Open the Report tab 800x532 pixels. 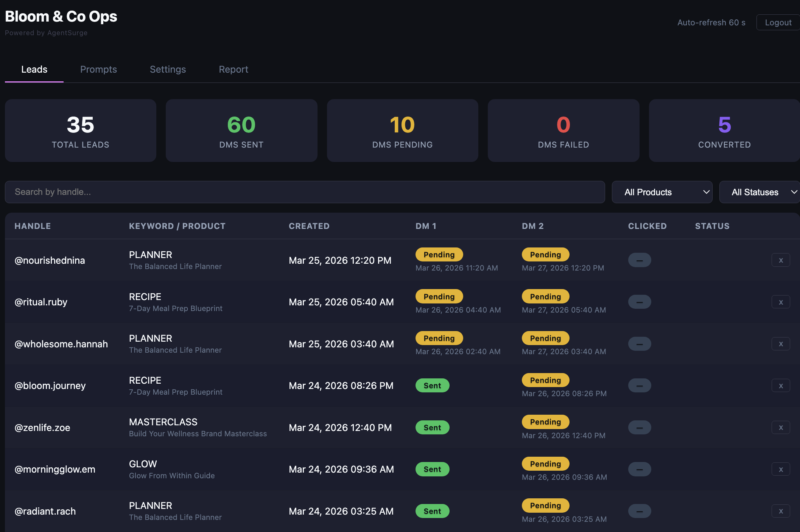[233, 69]
